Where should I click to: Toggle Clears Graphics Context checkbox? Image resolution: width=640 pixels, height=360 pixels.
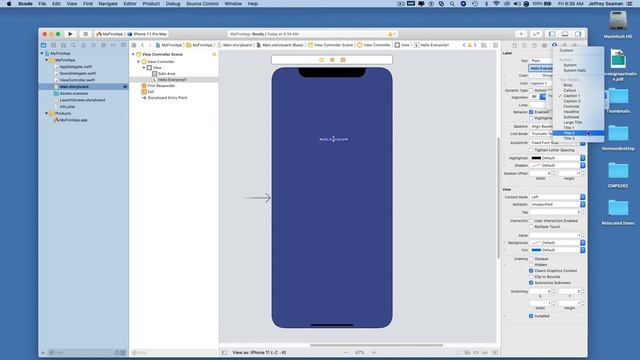tap(531, 271)
